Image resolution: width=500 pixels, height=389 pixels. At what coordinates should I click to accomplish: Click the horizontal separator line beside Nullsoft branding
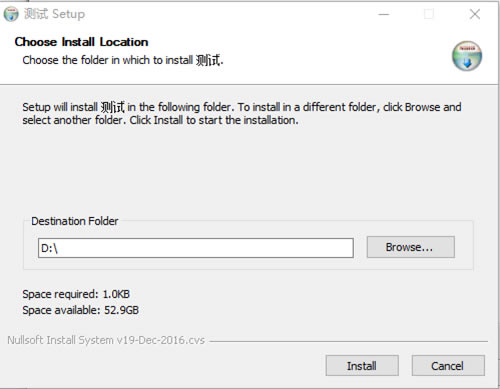coord(348,341)
